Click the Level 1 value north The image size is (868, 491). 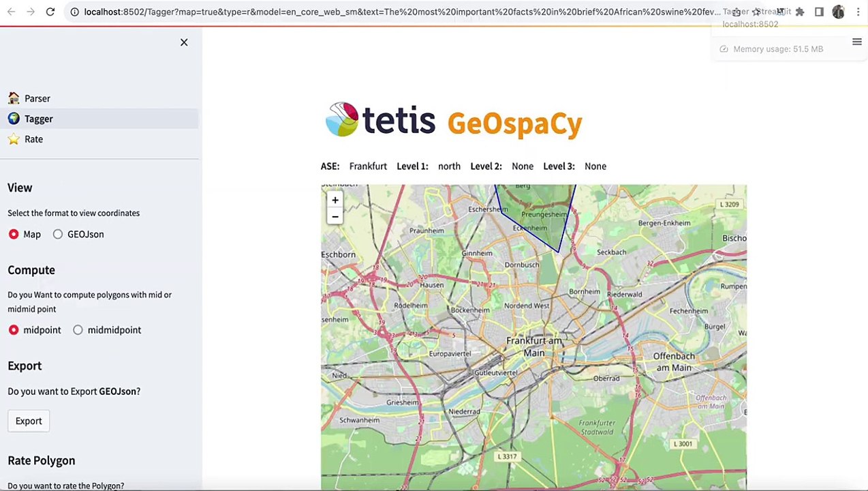[449, 166]
